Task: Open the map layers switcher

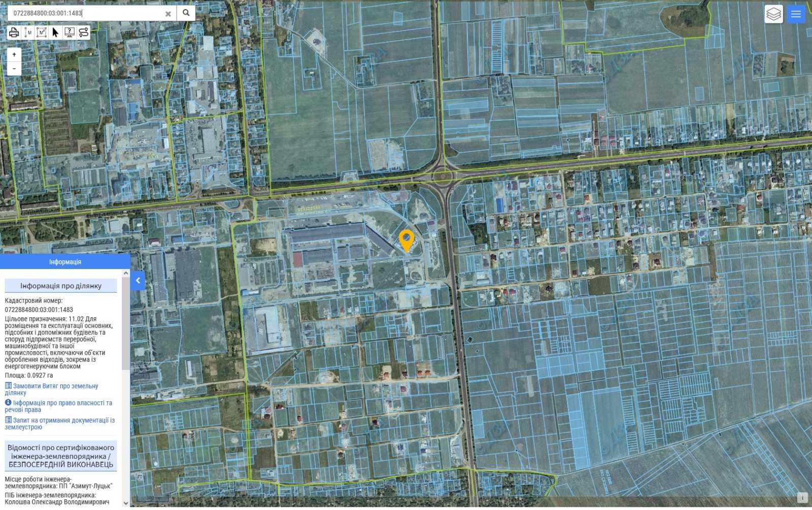Action: [773, 14]
